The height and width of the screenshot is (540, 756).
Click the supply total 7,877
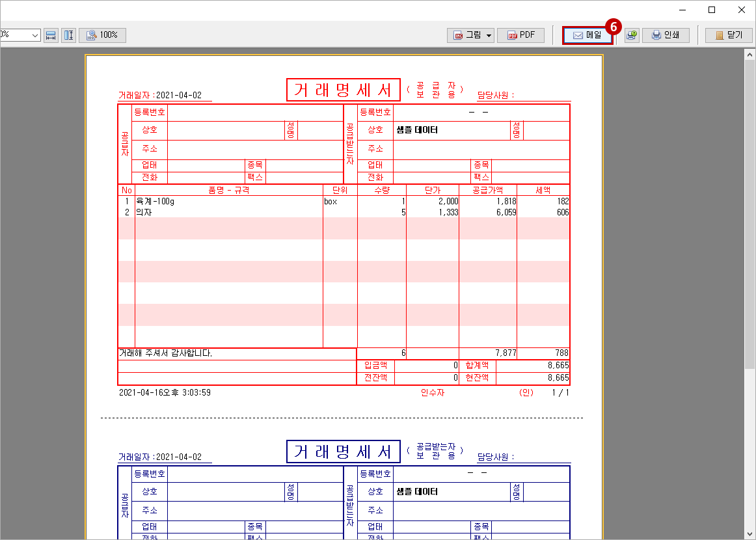click(x=506, y=353)
